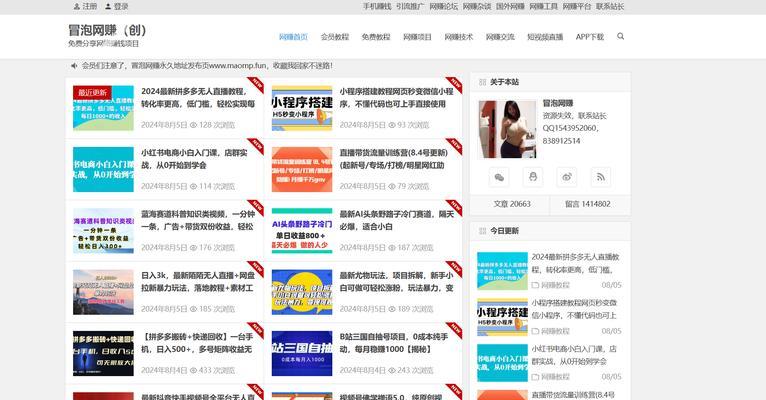Select 网赚项目 in the main menu
The image size is (766, 400).
coord(417,37)
